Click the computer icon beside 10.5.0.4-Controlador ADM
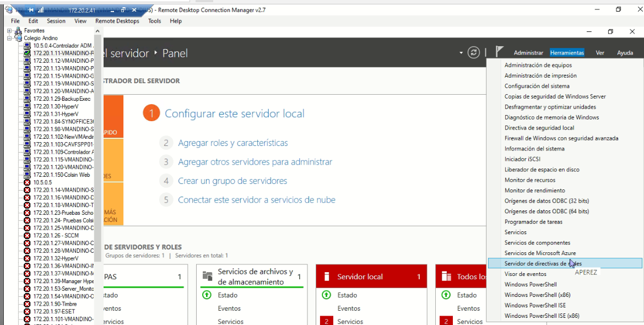This screenshot has width=644, height=325. pos(27,46)
